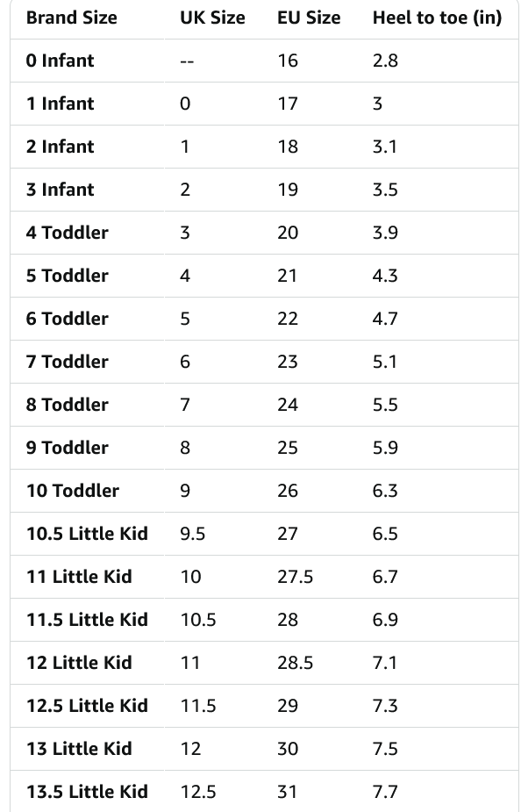Click the EU Size column header
The width and height of the screenshot is (521, 812).
coord(309,18)
